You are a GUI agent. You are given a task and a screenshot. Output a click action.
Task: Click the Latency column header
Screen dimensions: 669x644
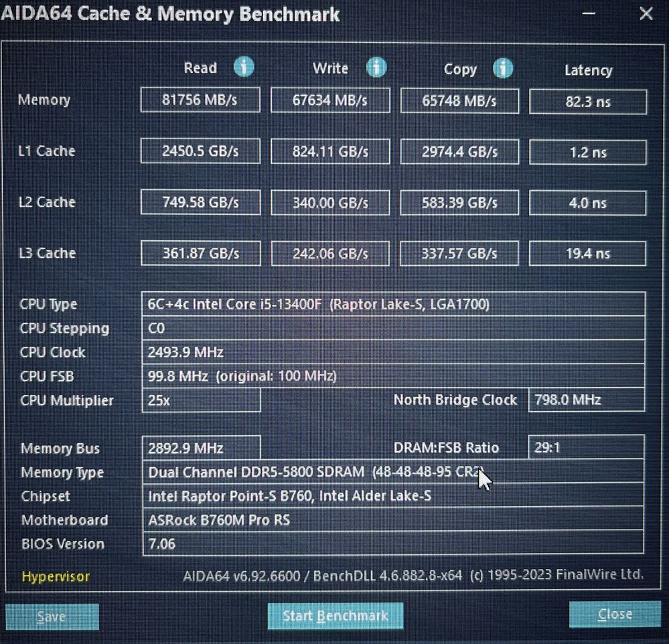click(x=589, y=70)
